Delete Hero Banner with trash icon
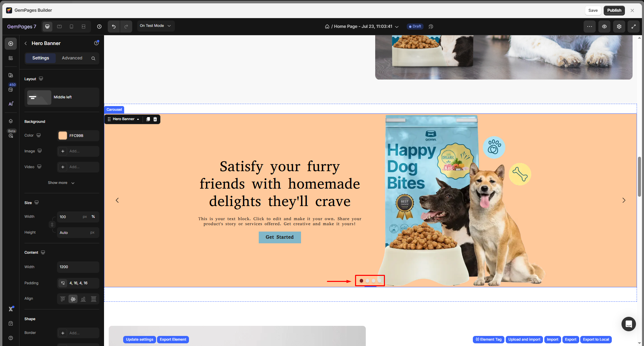The height and width of the screenshot is (346, 644). 155,119
